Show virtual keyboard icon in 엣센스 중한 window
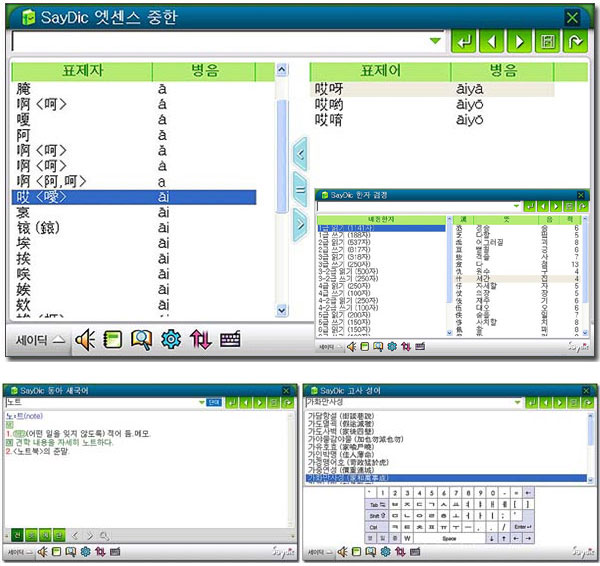 point(230,339)
